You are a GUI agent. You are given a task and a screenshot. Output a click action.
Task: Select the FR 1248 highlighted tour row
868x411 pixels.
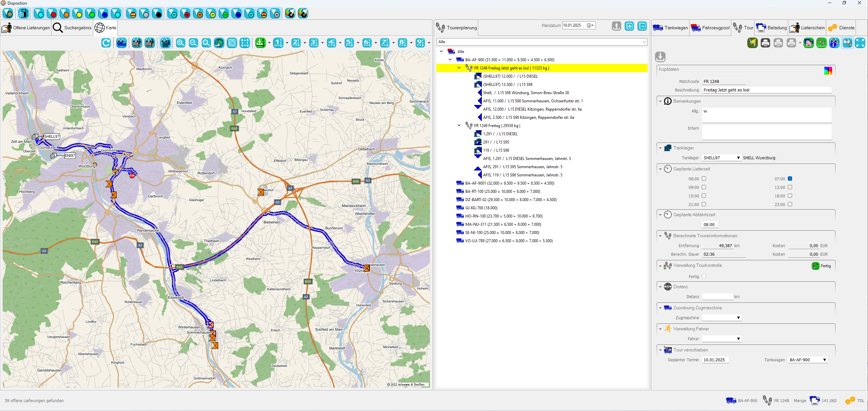(542, 68)
